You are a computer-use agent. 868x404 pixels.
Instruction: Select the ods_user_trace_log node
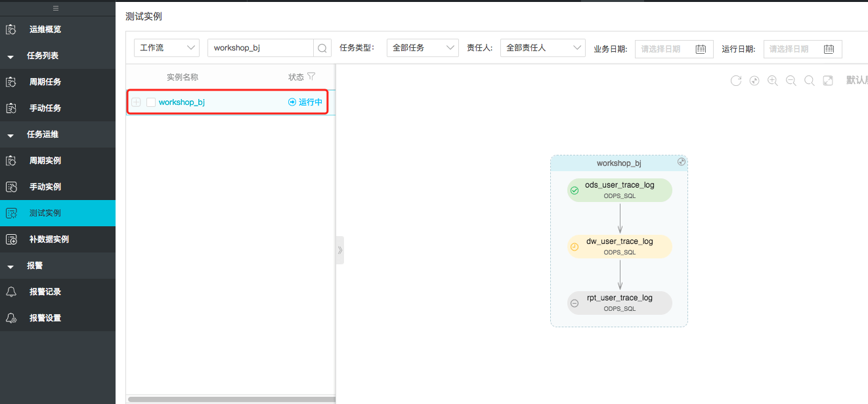click(x=620, y=190)
